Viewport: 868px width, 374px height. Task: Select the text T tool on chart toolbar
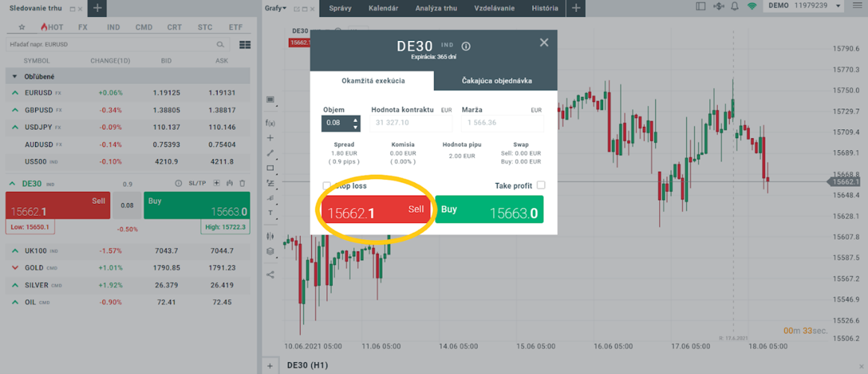click(x=270, y=213)
